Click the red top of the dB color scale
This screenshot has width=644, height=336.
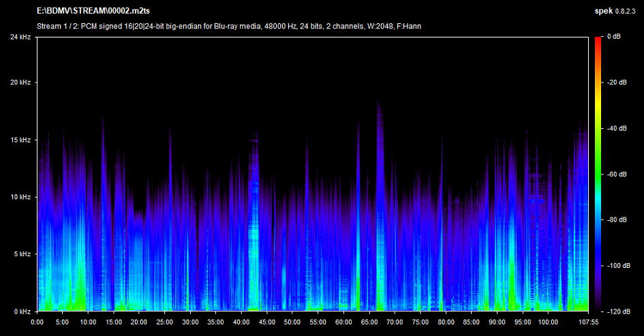click(598, 42)
